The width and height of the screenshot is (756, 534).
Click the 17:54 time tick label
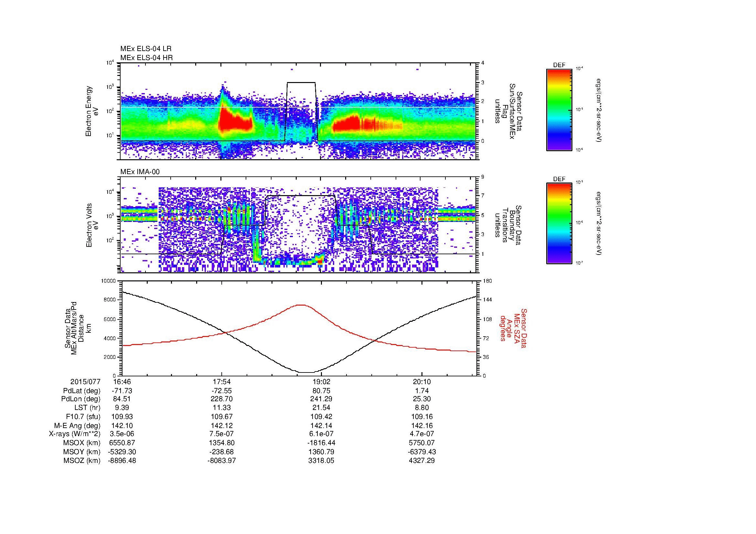(222, 382)
